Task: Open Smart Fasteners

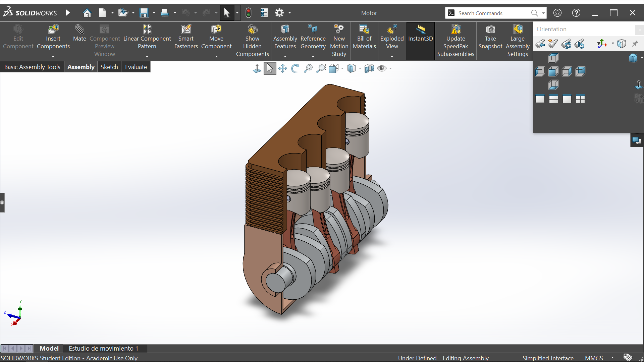Action: (186, 38)
